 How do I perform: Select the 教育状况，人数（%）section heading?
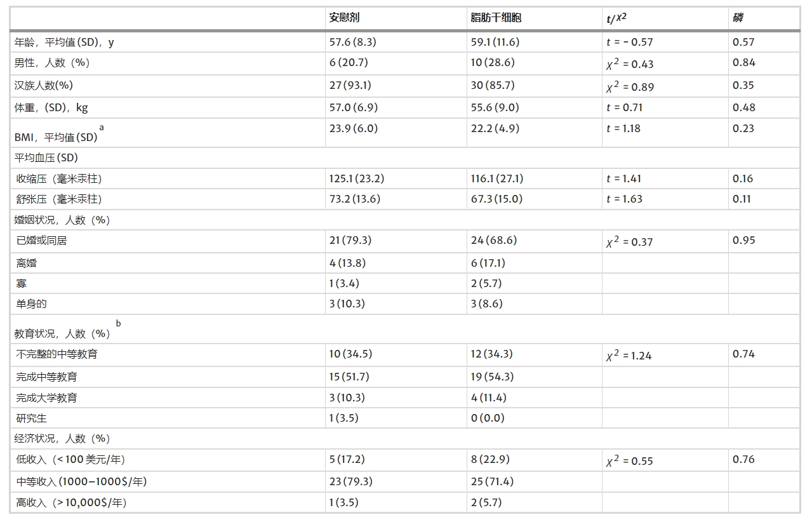(x=62, y=333)
